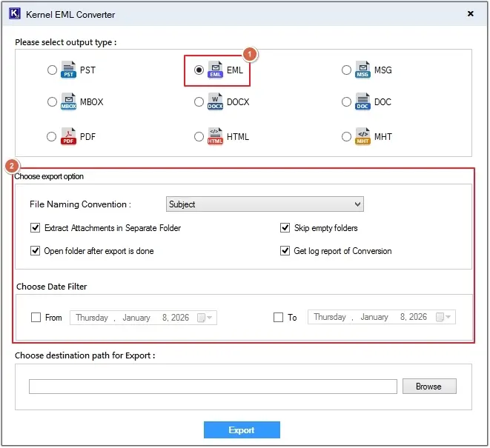Open the File Naming Convention dropdown
Viewport: 490px width, 448px height.
tap(265, 204)
